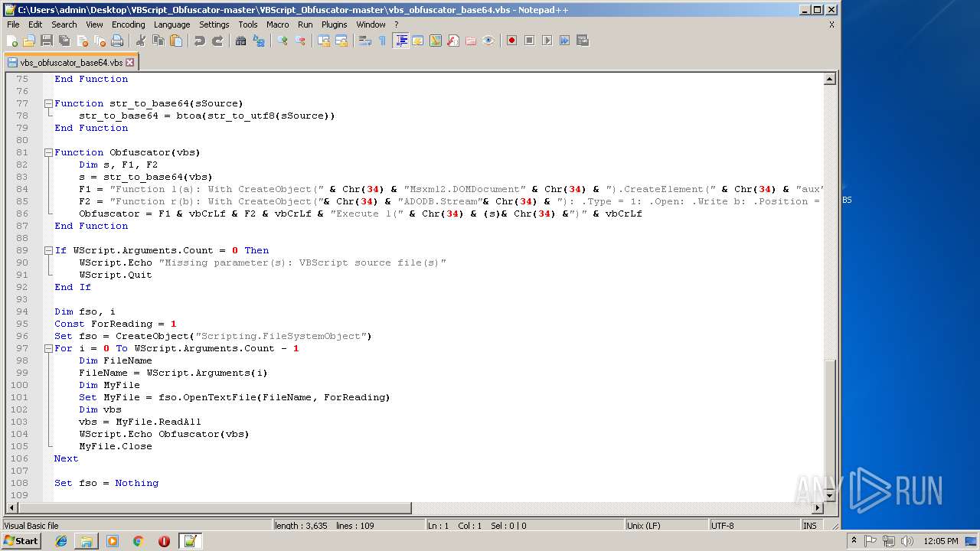Screen dimensions: 980x551
Task: Click the New file toolbar icon
Action: coord(12,41)
